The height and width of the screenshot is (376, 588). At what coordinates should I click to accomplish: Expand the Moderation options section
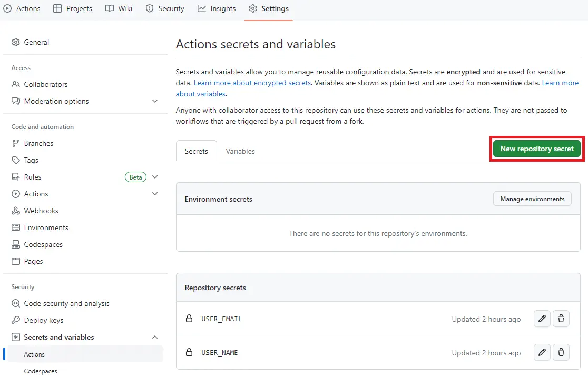(155, 101)
